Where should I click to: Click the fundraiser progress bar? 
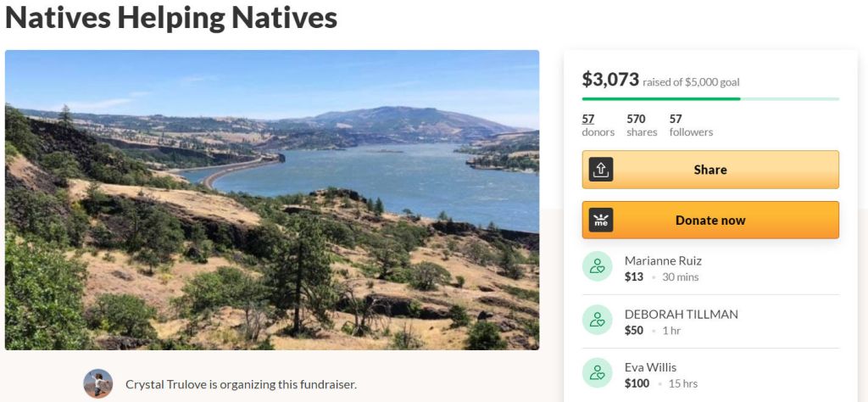pos(710,99)
